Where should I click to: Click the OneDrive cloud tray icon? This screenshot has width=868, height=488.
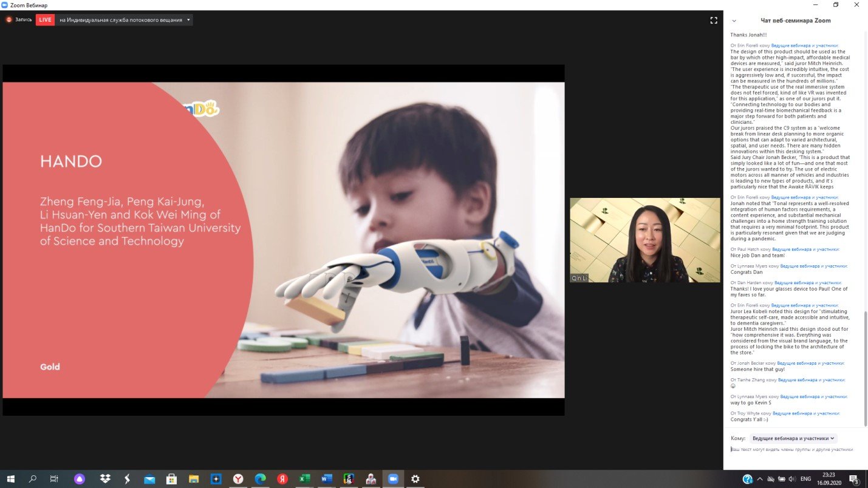tap(770, 479)
